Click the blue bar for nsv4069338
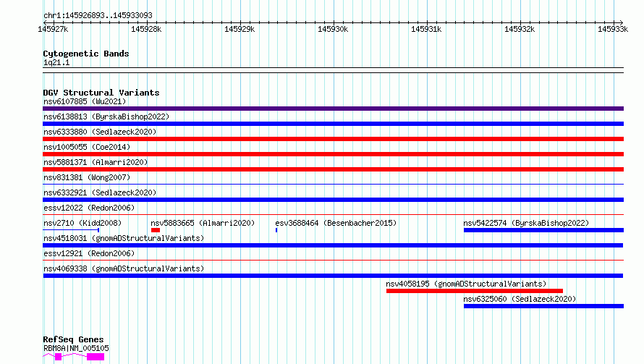This screenshot has height=364, width=644. (333, 276)
